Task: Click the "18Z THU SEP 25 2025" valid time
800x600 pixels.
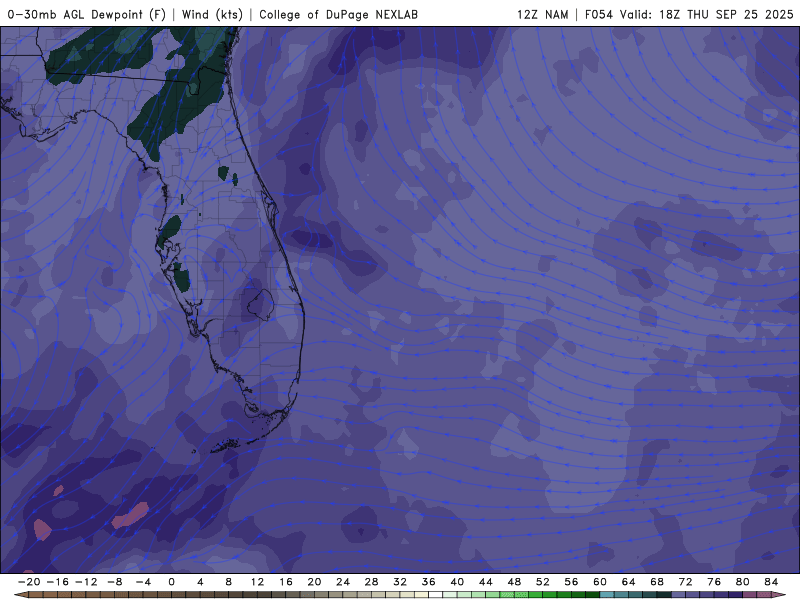Action: pyautogui.click(x=726, y=14)
